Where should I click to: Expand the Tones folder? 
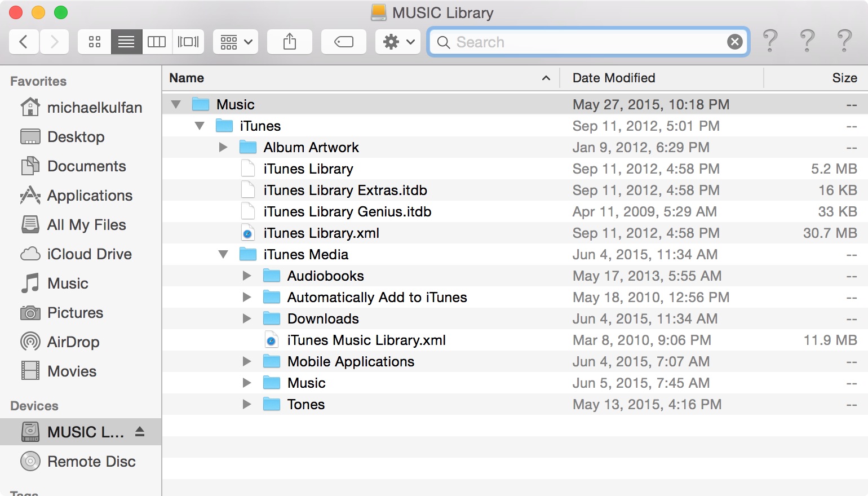pos(247,405)
